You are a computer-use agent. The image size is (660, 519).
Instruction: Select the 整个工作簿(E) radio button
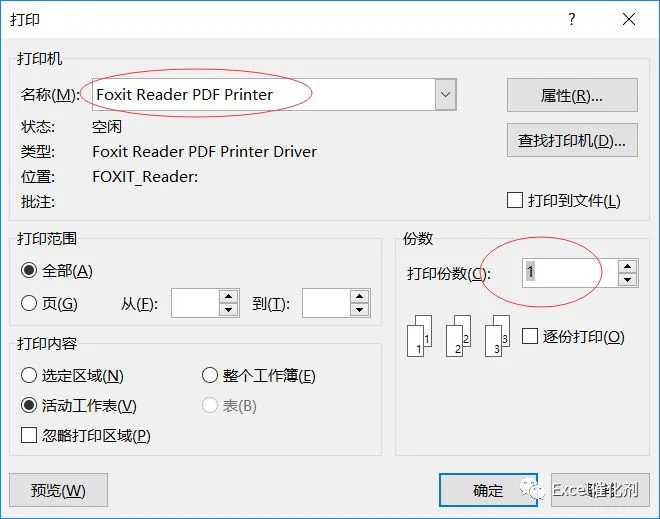[x=210, y=375]
